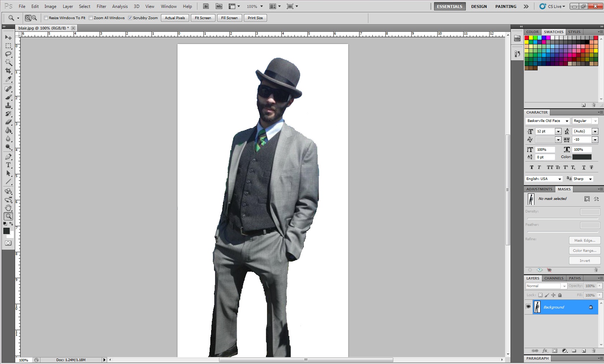Select the Horizontal Type tool
This screenshot has width=604, height=364.
(8, 165)
